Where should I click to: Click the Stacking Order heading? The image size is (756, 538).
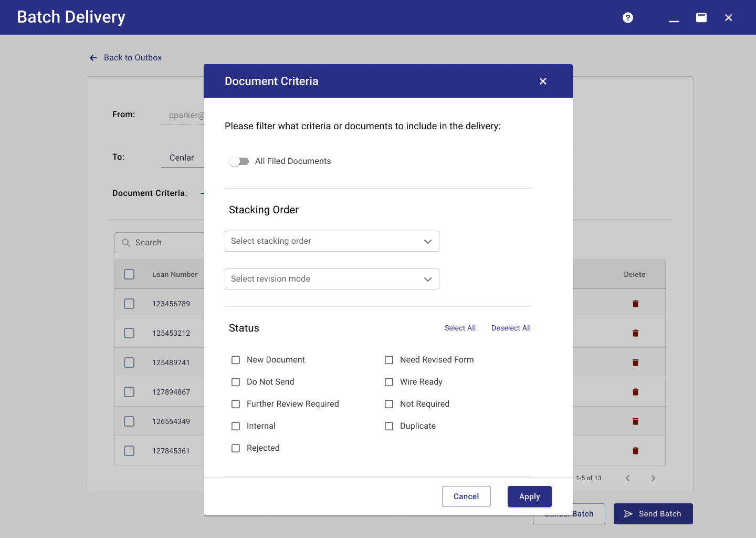click(264, 210)
